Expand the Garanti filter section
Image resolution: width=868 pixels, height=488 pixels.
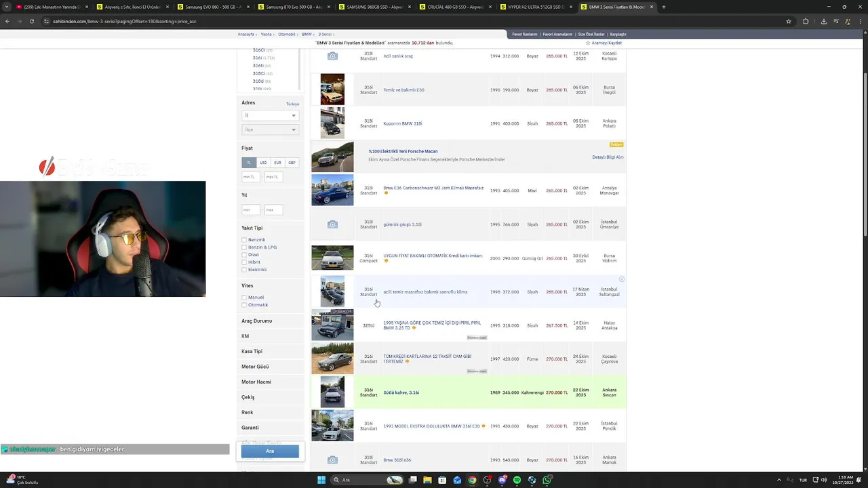point(250,428)
